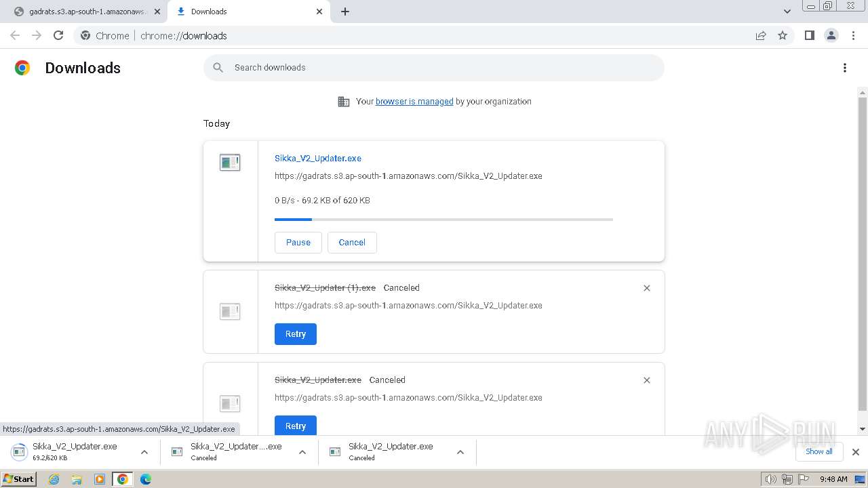Click the Show desktop button
The height and width of the screenshot is (488, 868).
860,479
